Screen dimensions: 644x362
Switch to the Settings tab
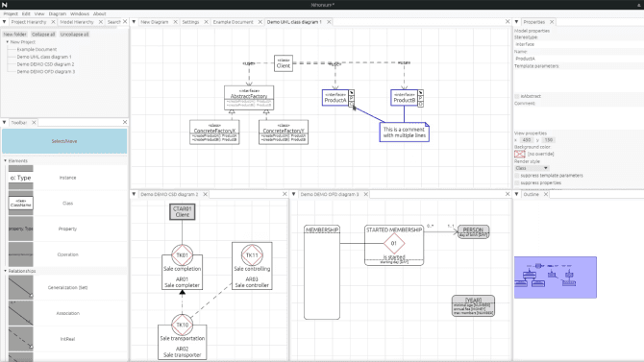click(x=190, y=22)
